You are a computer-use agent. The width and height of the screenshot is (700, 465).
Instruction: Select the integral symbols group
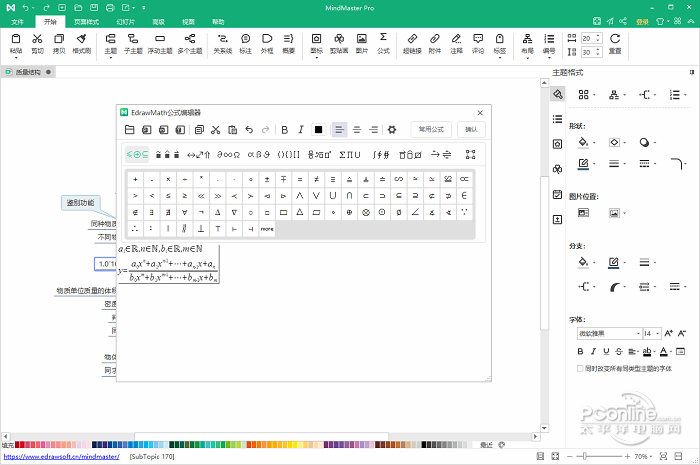[x=380, y=154]
